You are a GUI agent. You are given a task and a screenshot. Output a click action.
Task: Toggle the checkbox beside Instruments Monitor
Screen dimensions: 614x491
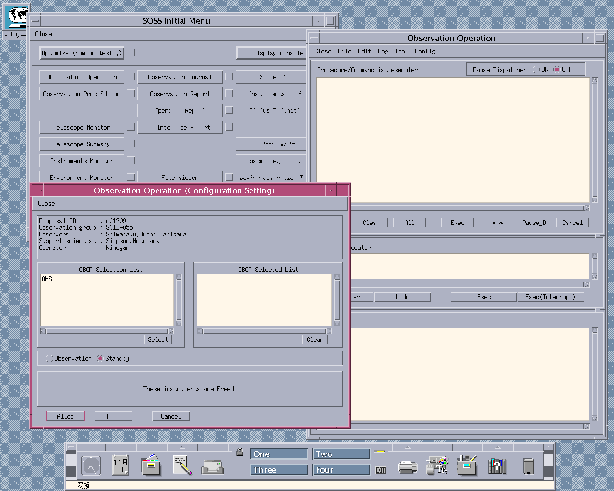pos(131,160)
